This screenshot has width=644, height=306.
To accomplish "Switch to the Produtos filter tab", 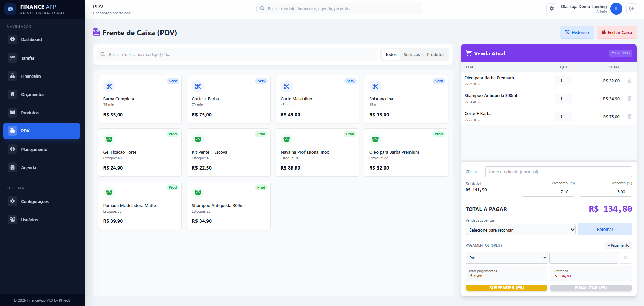I will point(436,54).
